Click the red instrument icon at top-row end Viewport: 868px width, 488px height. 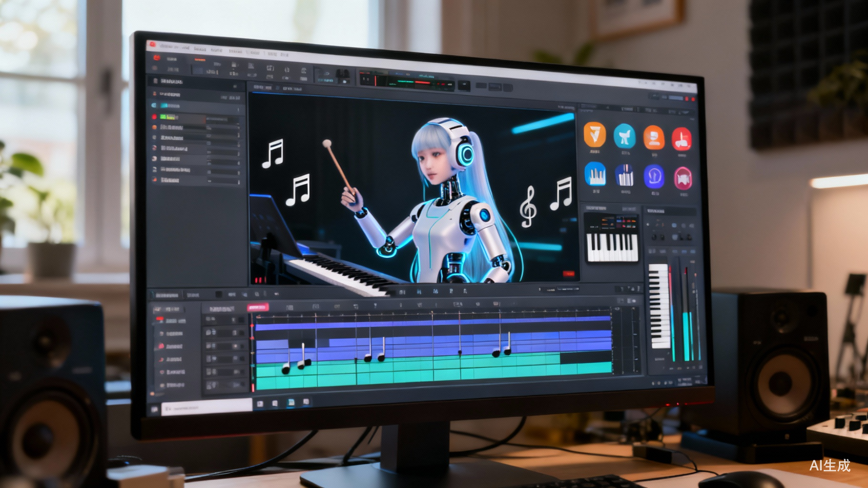[x=682, y=139]
